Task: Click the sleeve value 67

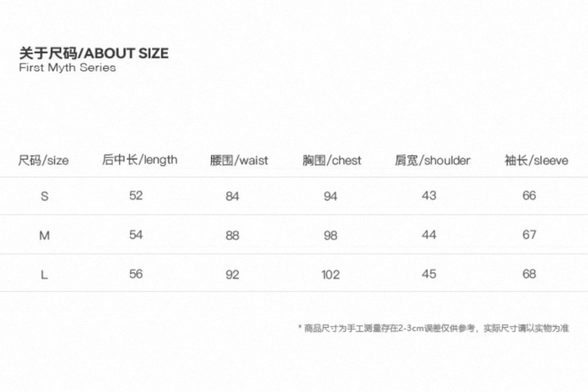Action: 529,234
